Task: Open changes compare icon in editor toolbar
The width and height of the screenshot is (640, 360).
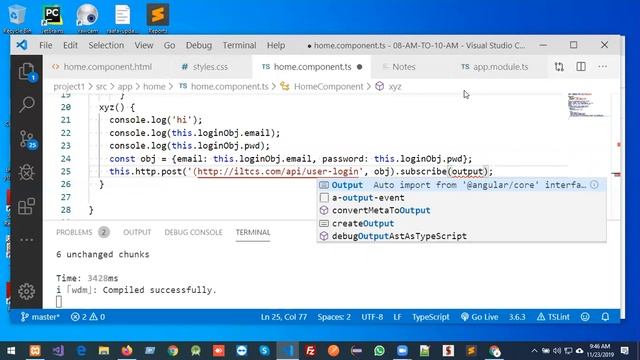Action: point(559,67)
